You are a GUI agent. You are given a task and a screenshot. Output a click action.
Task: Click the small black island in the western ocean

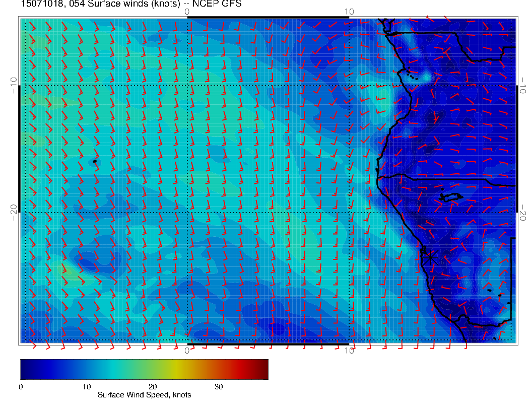point(95,161)
